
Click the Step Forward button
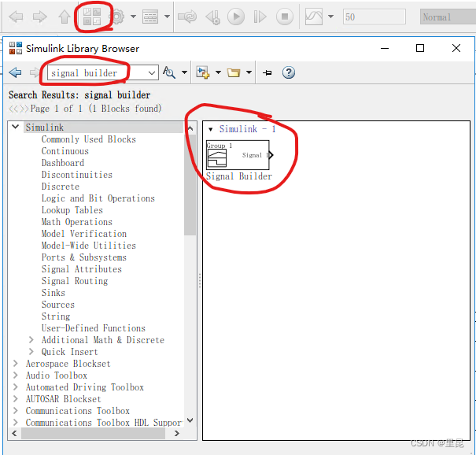click(260, 17)
